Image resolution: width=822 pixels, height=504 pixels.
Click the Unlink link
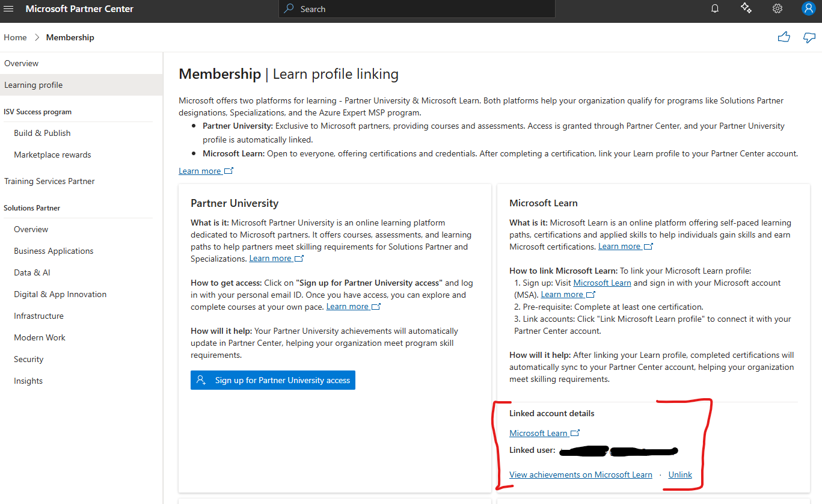(680, 475)
